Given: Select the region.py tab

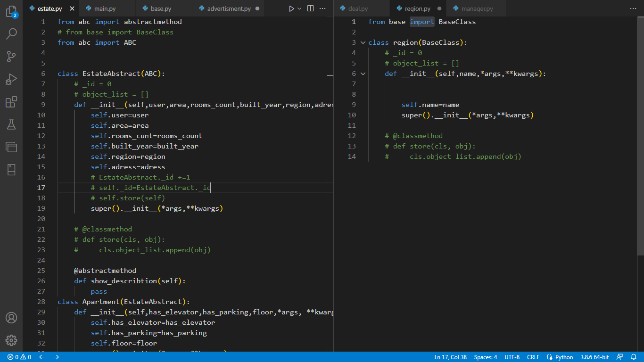Looking at the screenshot, I should click(x=417, y=8).
